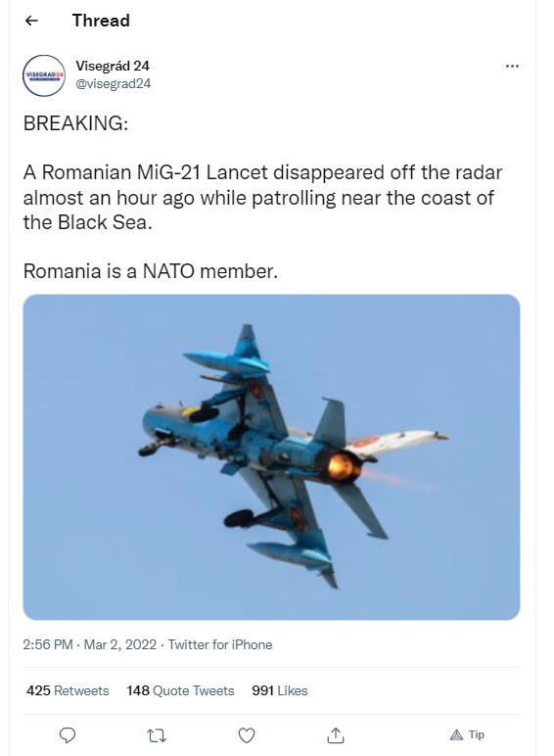Click the Tip label text
Image resolution: width=554 pixels, height=756 pixels.
(x=477, y=734)
